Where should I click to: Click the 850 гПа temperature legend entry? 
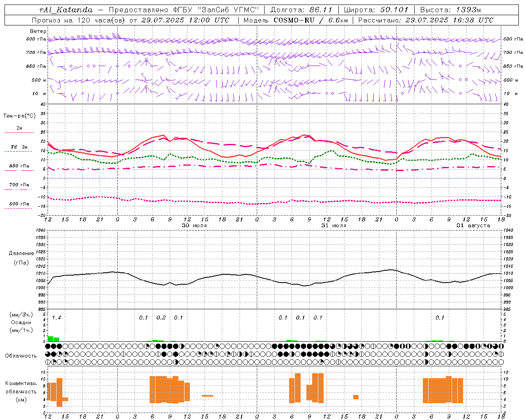click(x=19, y=166)
